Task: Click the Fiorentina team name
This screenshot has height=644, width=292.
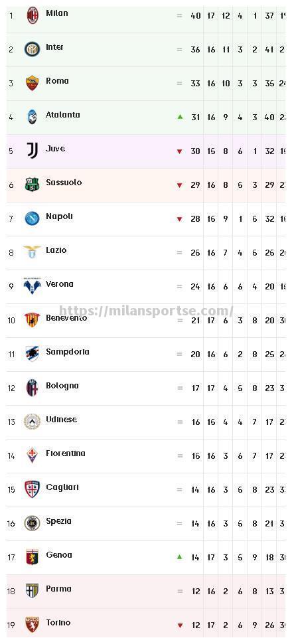Action: [x=66, y=453]
